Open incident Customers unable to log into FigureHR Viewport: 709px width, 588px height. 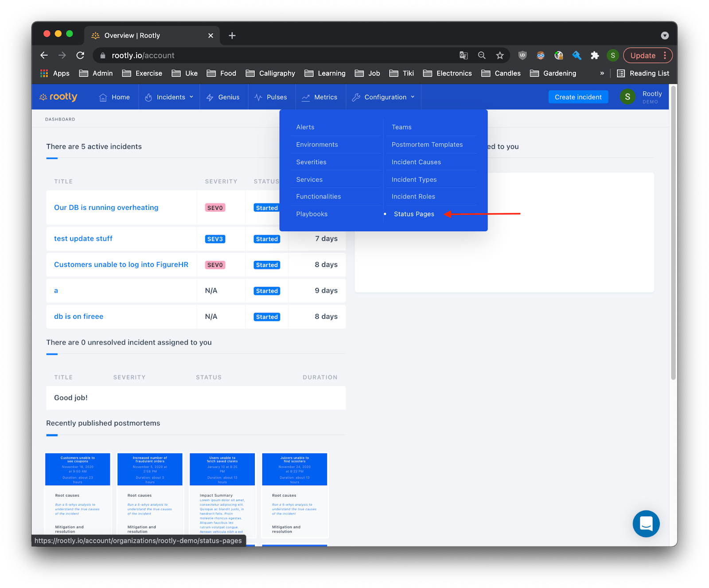(121, 265)
